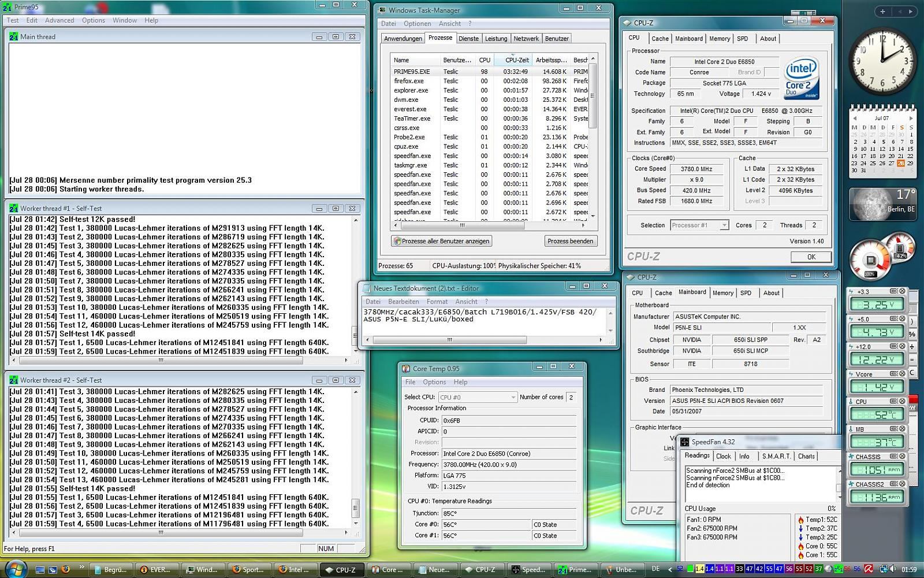Click the CPU meter gadget dial

point(870,261)
